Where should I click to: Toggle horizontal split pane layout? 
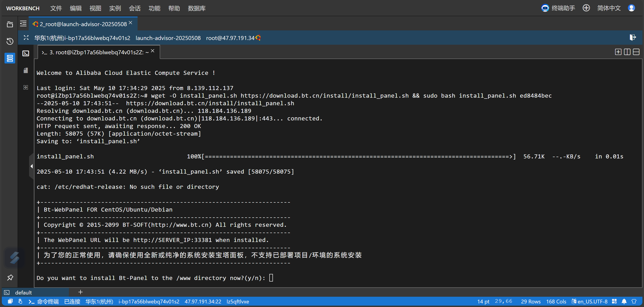pyautogui.click(x=636, y=52)
